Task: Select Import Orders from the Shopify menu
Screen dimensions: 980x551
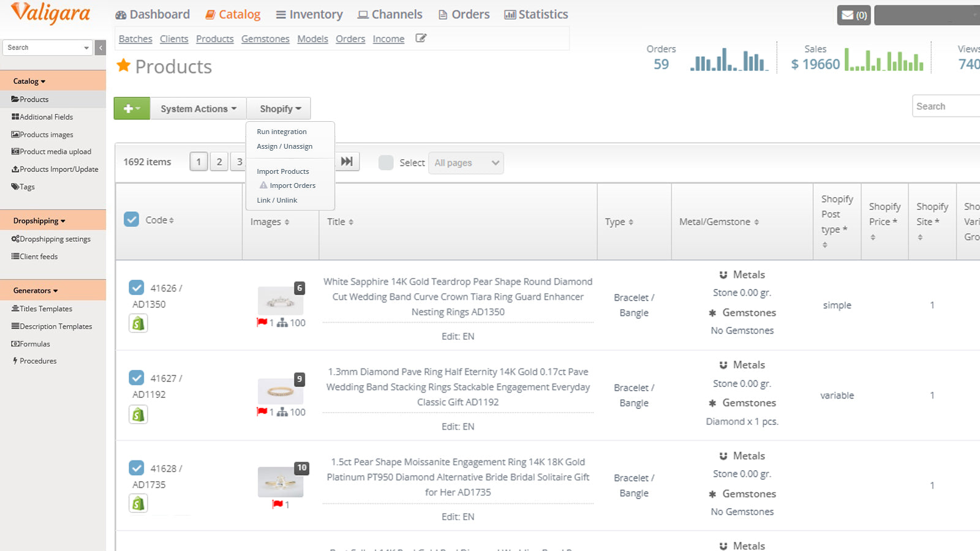Action: (x=292, y=185)
